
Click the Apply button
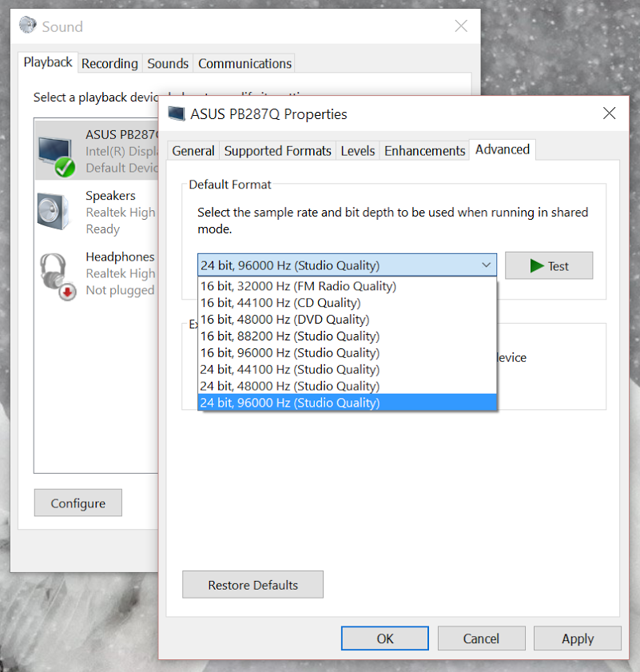(577, 638)
